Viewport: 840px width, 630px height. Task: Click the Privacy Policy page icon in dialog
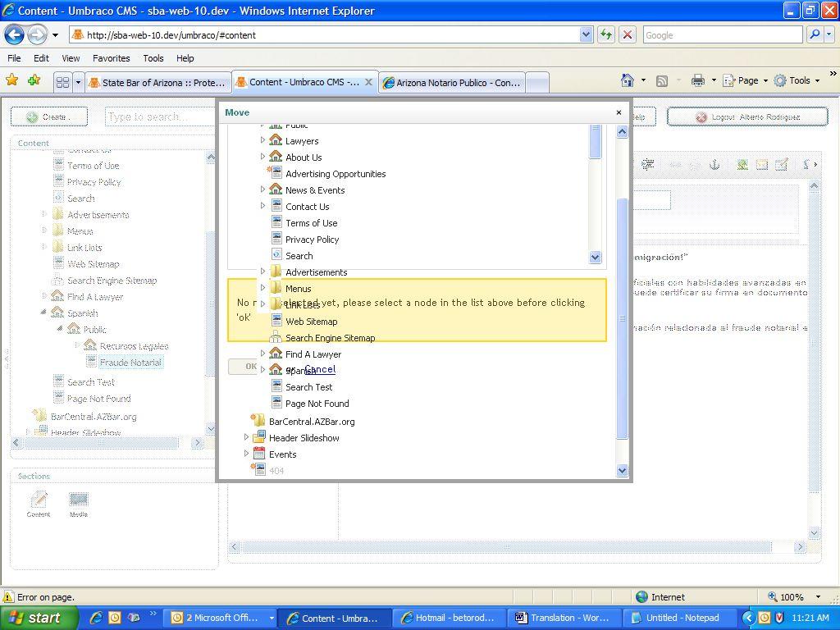pos(276,239)
